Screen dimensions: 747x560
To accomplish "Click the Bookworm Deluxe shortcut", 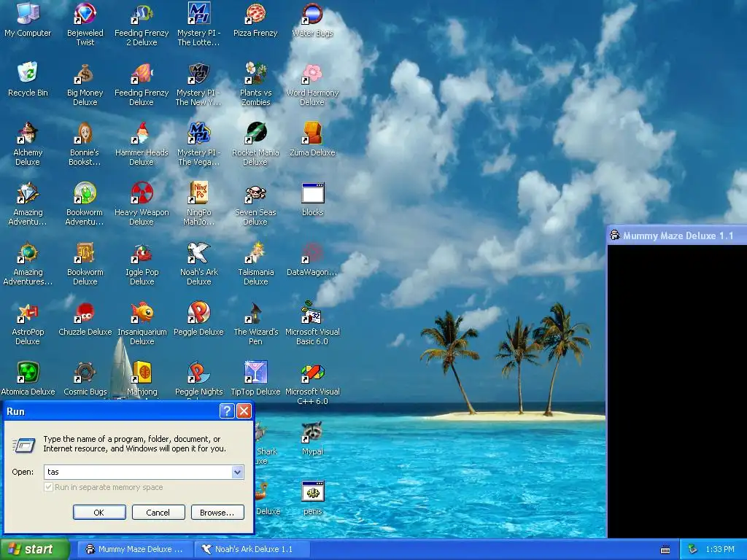I will tap(85, 264).
